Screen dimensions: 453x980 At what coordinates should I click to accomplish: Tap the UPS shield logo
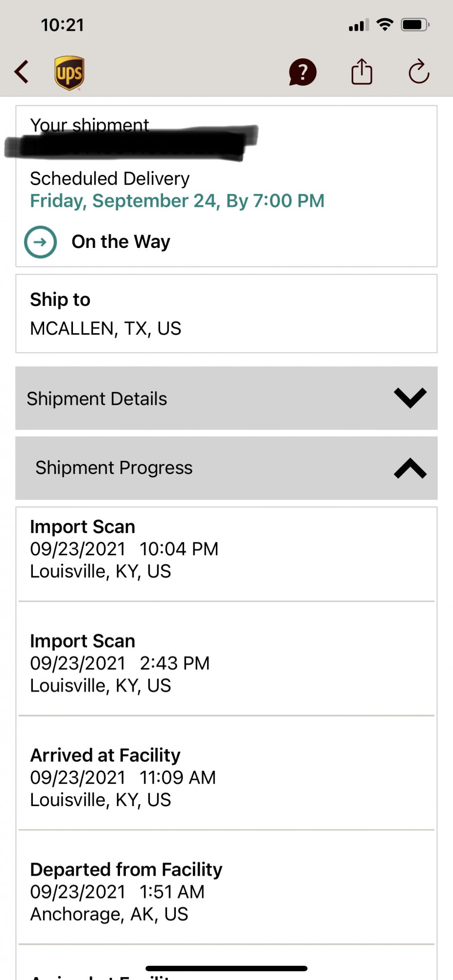pos(69,73)
